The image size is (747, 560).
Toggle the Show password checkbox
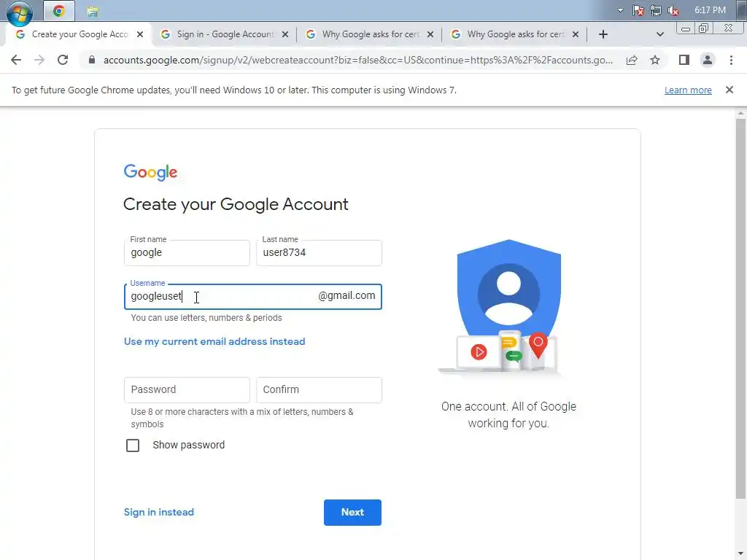tap(133, 446)
